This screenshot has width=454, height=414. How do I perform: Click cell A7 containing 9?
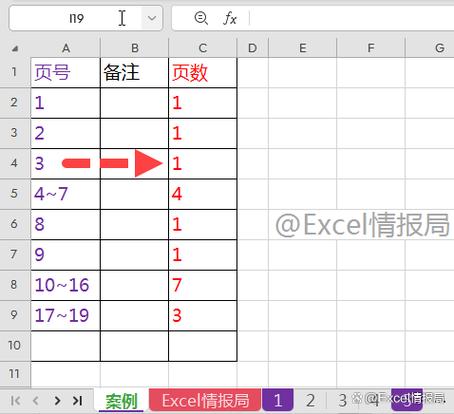[x=66, y=255]
